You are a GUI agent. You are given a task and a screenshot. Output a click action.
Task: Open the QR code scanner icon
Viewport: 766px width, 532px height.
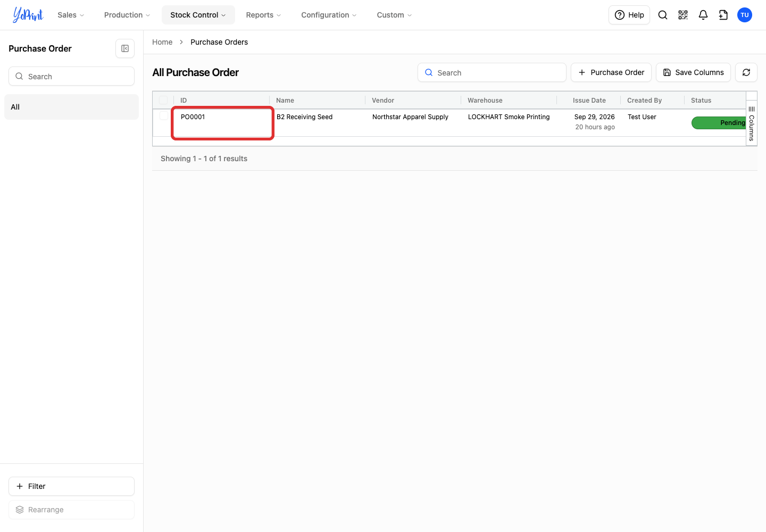tap(683, 15)
